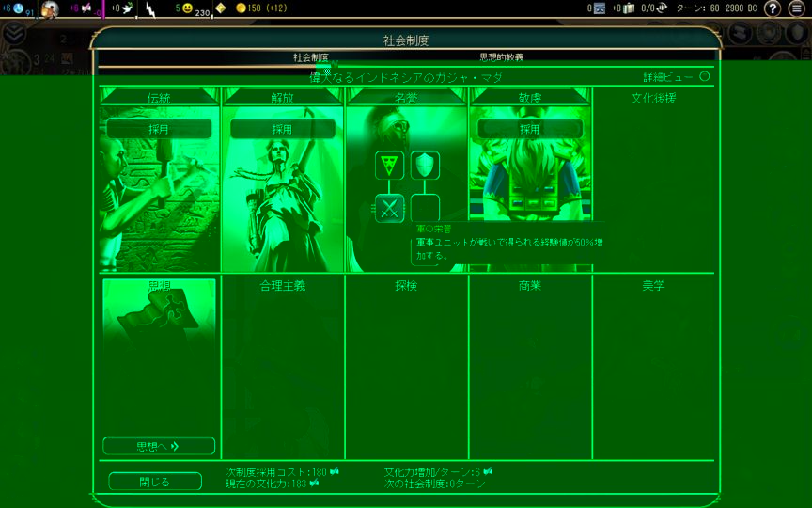Image resolution: width=812 pixels, height=508 pixels.
Task: Click the faith dove icon
Action: coord(128,8)
